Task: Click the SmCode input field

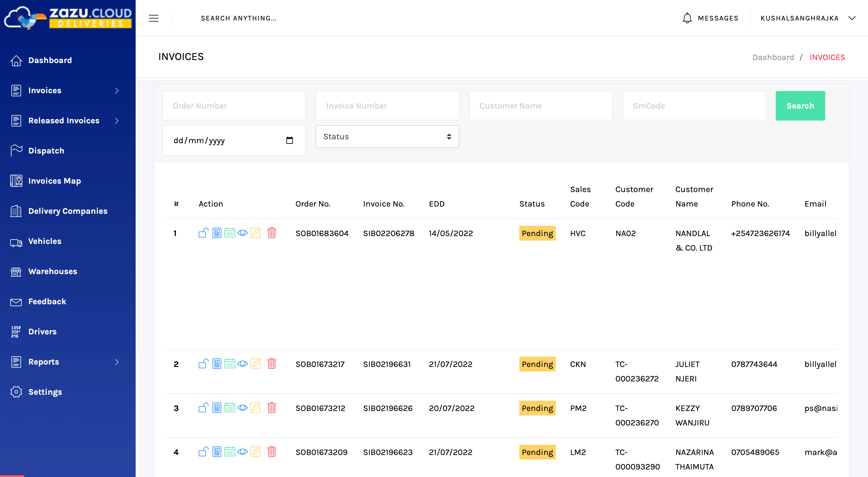Action: pos(694,106)
